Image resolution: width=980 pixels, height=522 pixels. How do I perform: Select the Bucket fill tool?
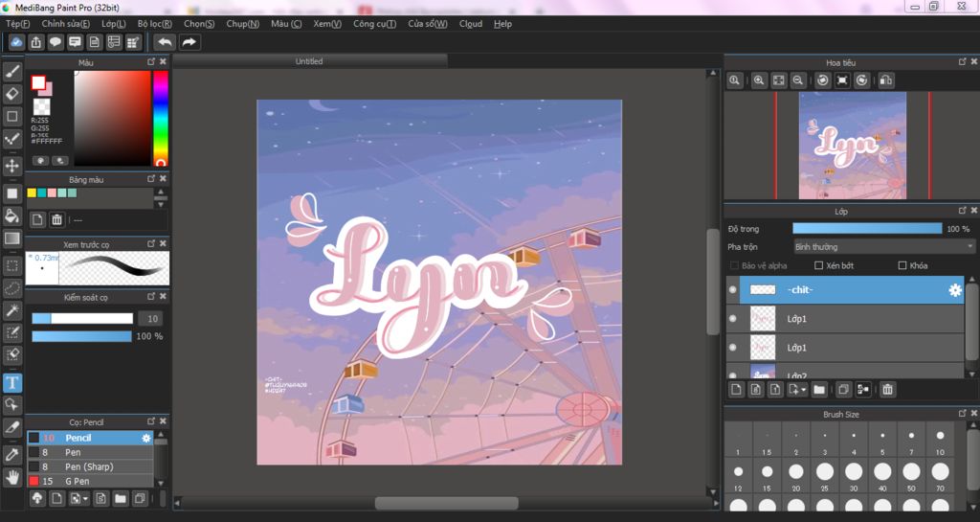tap(11, 216)
